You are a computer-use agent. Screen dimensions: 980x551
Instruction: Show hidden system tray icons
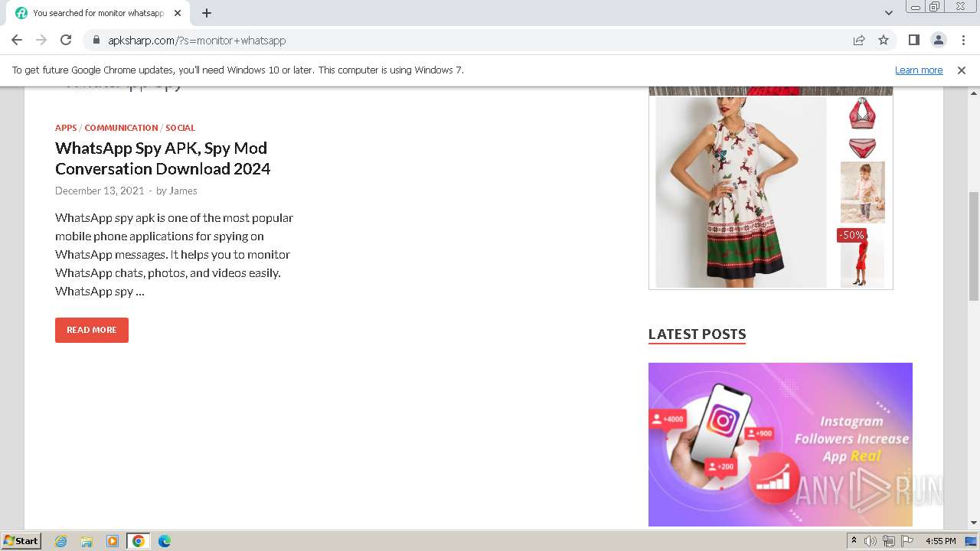[854, 541]
